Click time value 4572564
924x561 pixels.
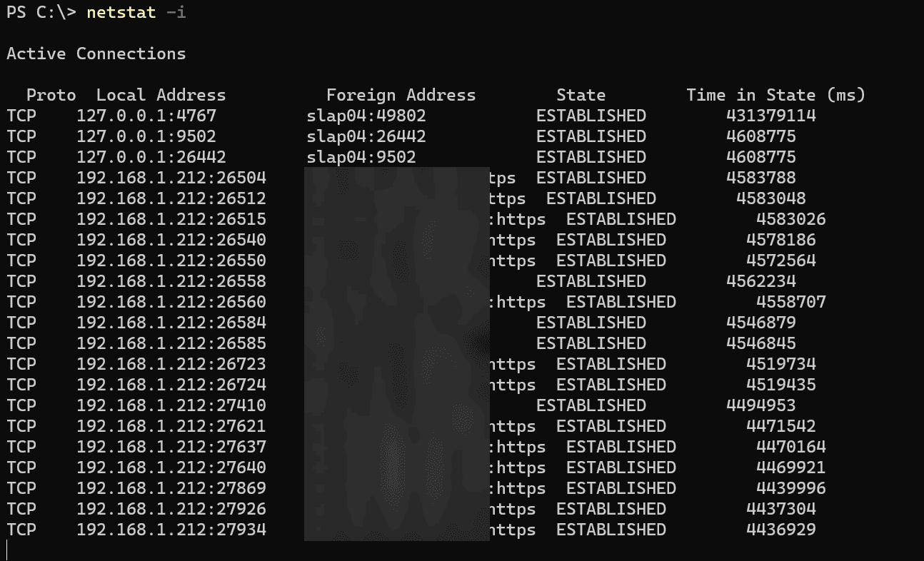(781, 261)
